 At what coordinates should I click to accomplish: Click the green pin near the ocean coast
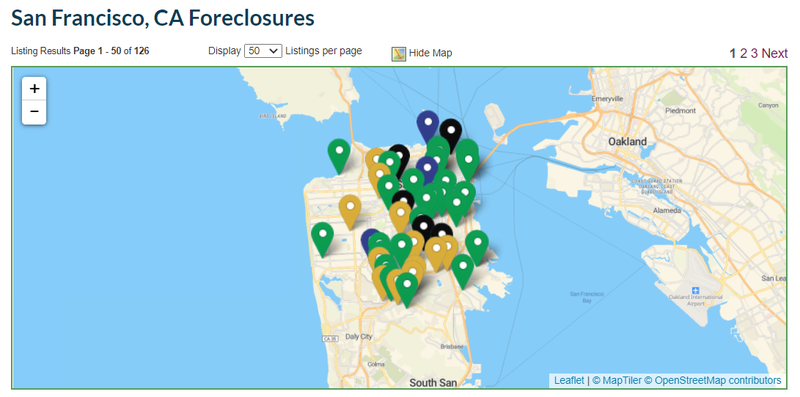pos(322,239)
